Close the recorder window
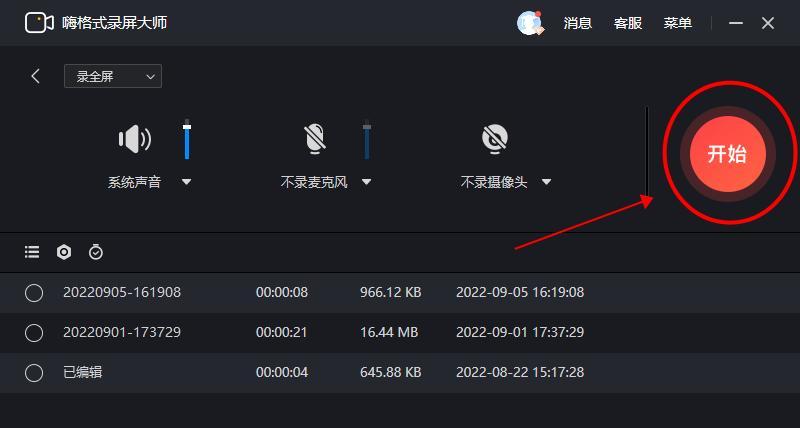Viewport: 800px width, 428px height. click(x=768, y=23)
